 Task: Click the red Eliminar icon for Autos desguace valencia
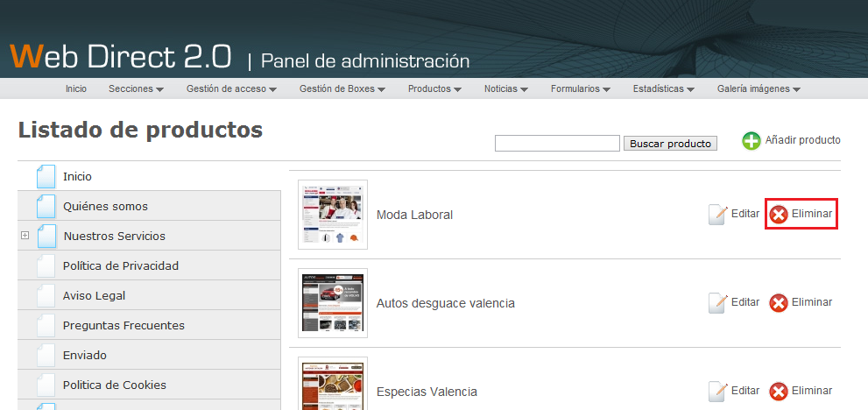pos(779,303)
